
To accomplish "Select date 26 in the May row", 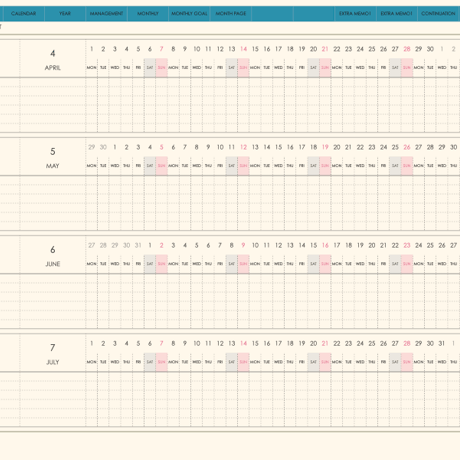I will click(407, 147).
